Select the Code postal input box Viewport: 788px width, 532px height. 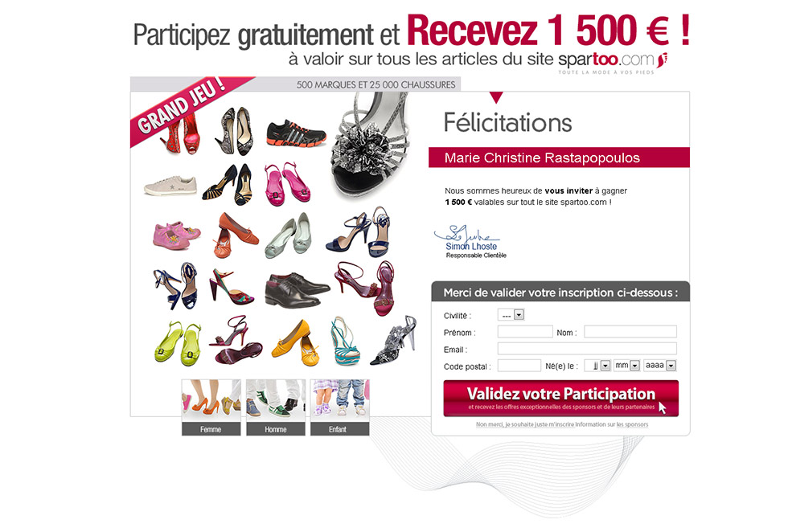[519, 366]
